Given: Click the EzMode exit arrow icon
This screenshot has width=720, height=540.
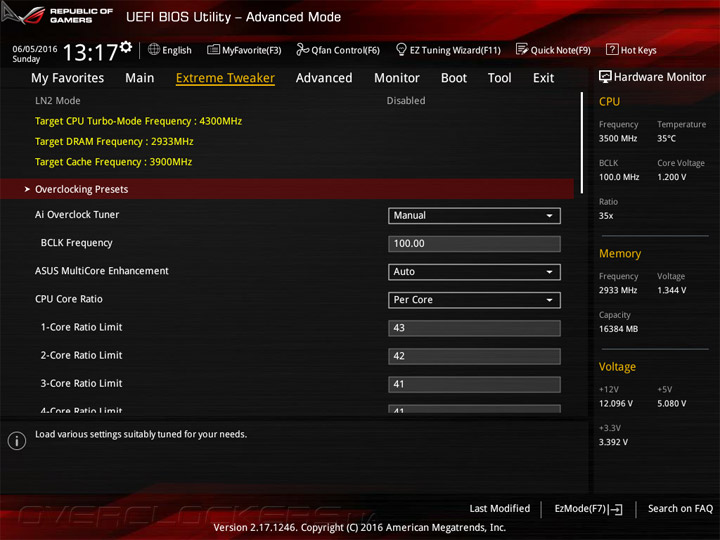Looking at the screenshot, I should pos(615,509).
